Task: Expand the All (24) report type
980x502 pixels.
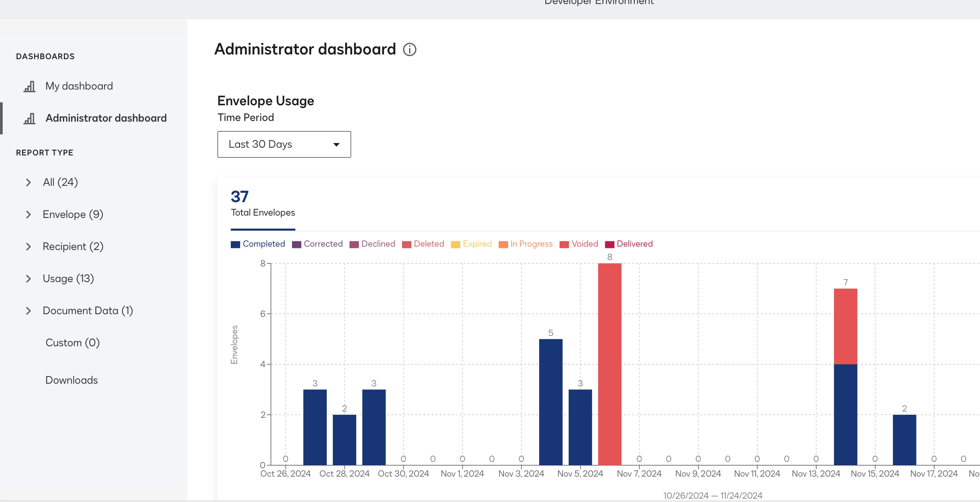Action: pos(28,182)
